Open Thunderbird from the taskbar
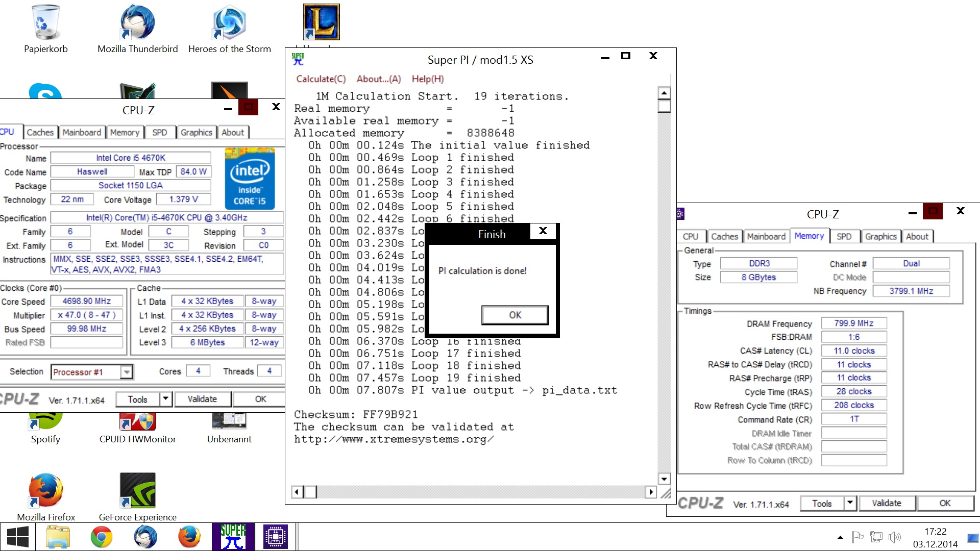The width and height of the screenshot is (980, 551). click(x=145, y=537)
